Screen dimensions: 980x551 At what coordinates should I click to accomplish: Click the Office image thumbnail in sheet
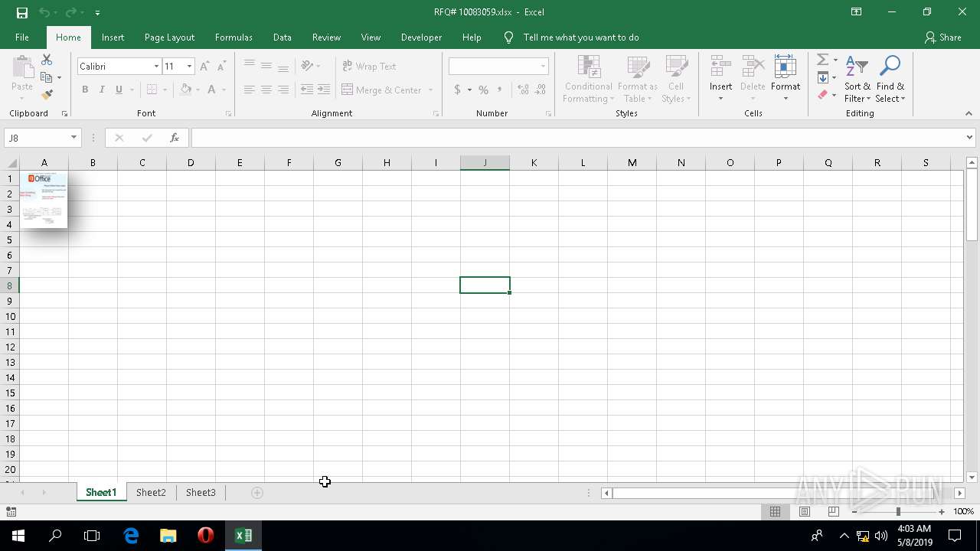coord(44,199)
